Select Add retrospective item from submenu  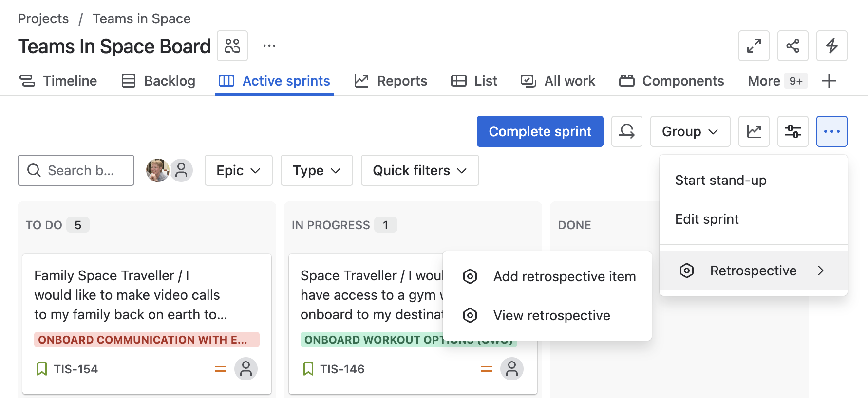564,276
